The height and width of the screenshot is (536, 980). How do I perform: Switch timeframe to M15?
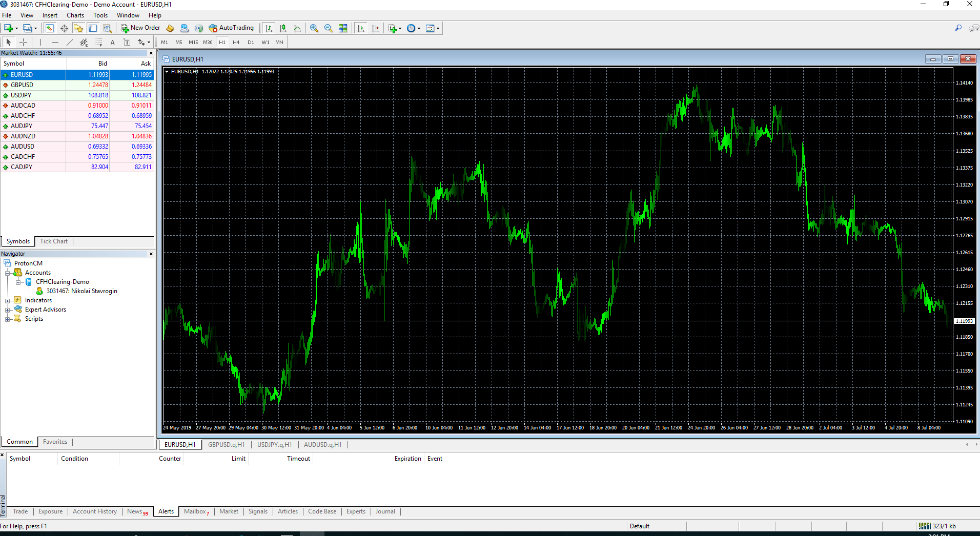193,42
